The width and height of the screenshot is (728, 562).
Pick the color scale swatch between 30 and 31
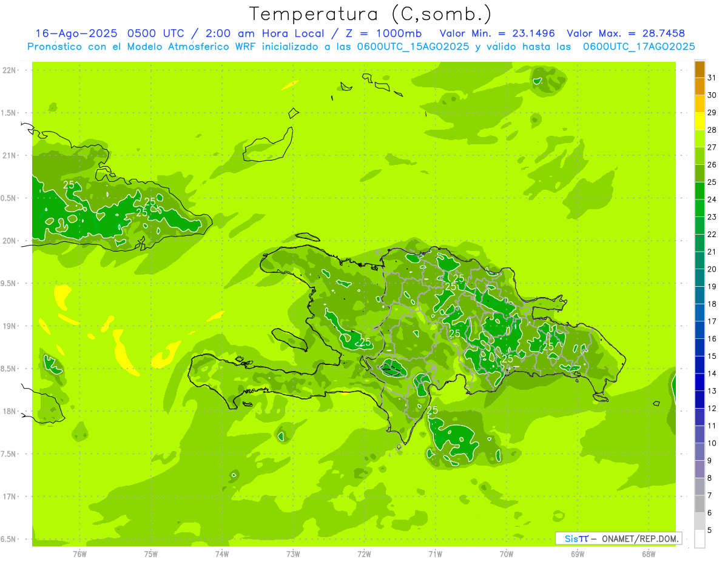pos(699,87)
